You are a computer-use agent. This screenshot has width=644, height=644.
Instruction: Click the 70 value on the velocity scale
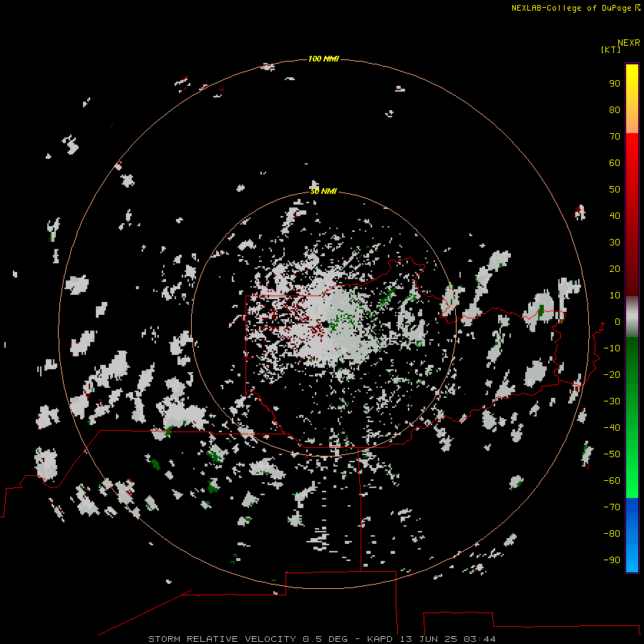click(615, 137)
